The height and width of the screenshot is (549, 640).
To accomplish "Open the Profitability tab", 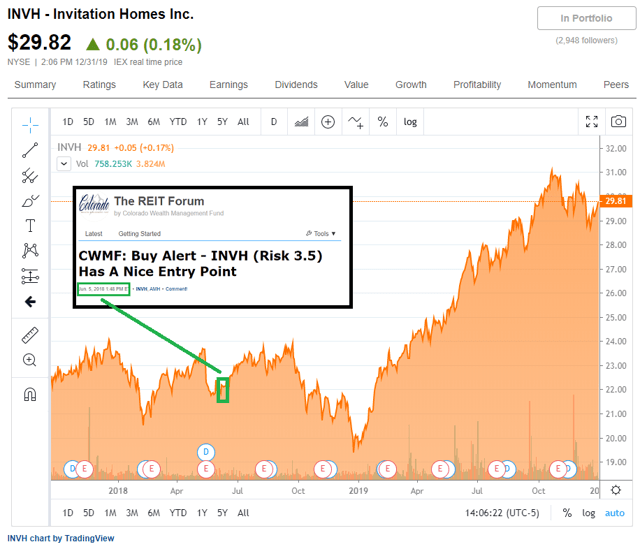I will (477, 84).
